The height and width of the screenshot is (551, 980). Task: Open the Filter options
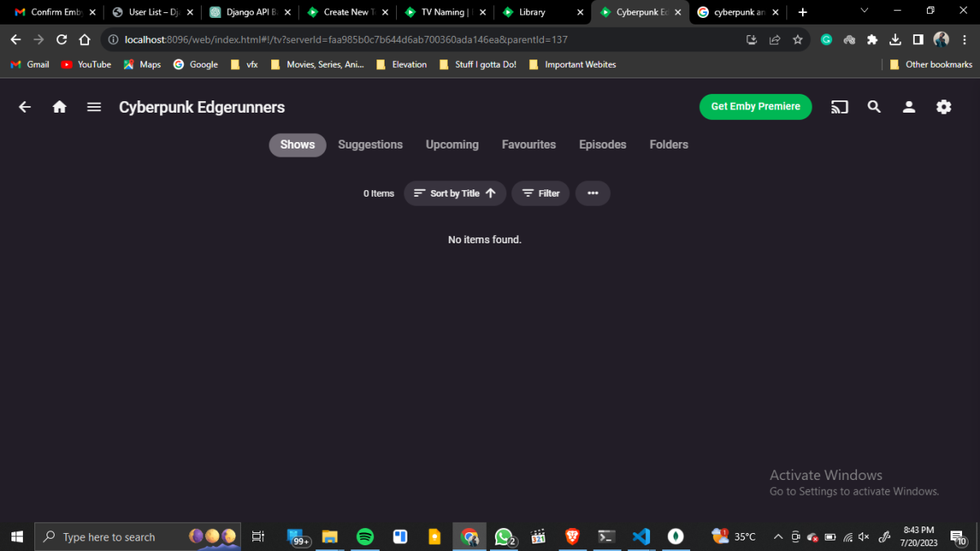click(541, 193)
